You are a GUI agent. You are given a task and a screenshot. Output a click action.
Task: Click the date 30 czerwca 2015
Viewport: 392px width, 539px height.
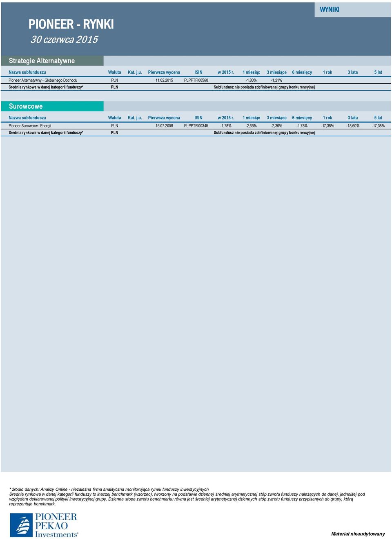tap(64, 40)
